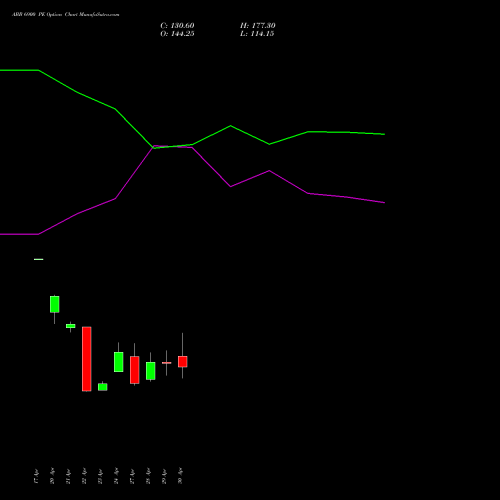Select the red candle for 27 Apr

(x=135, y=370)
